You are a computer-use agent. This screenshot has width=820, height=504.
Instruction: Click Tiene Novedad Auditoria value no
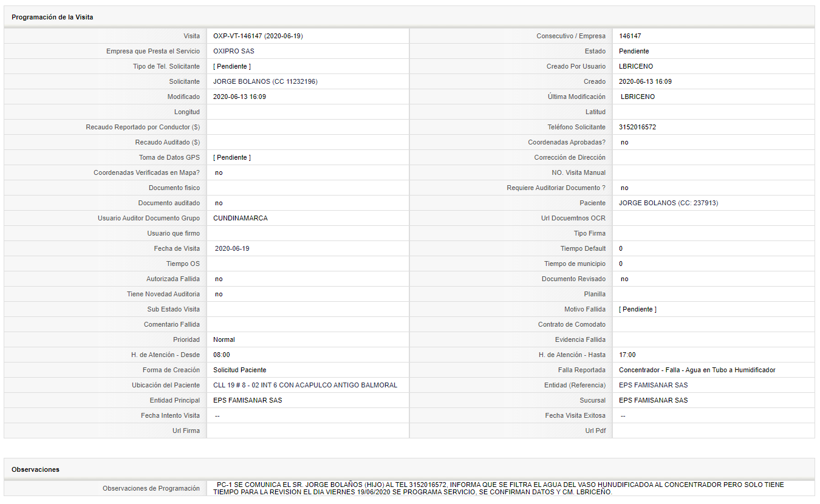[219, 295]
